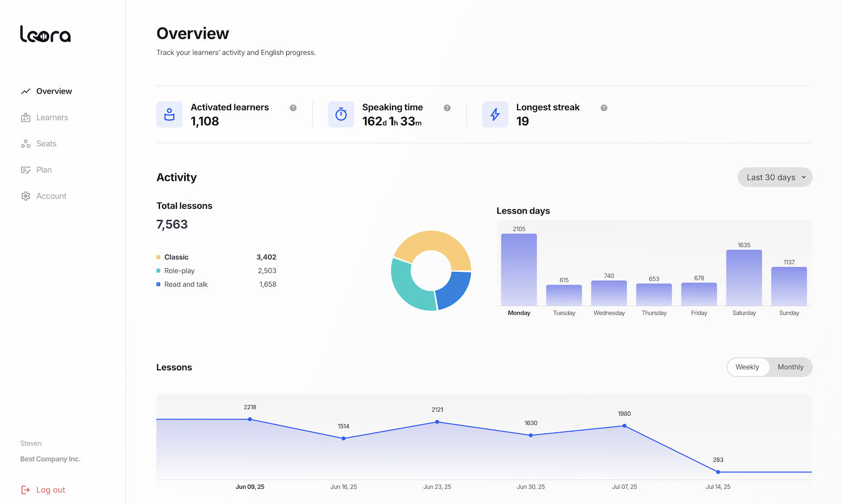Go to the Overview page
Screen dimensions: 842x504
[54, 91]
